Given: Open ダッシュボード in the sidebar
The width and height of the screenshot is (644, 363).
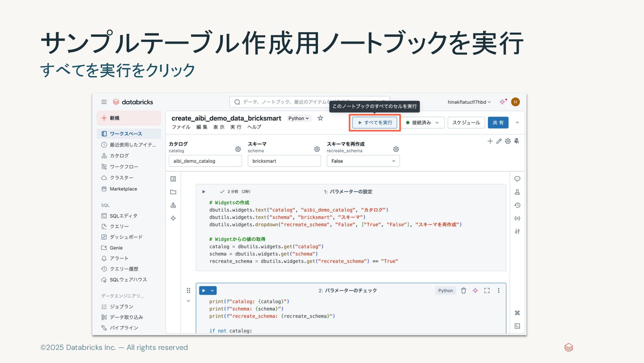Looking at the screenshot, I should pyautogui.click(x=129, y=237).
